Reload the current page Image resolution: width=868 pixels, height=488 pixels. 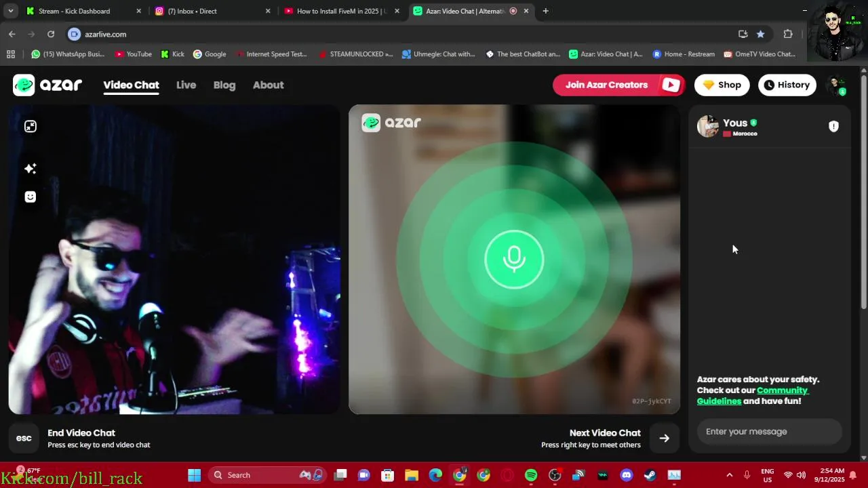tap(51, 34)
